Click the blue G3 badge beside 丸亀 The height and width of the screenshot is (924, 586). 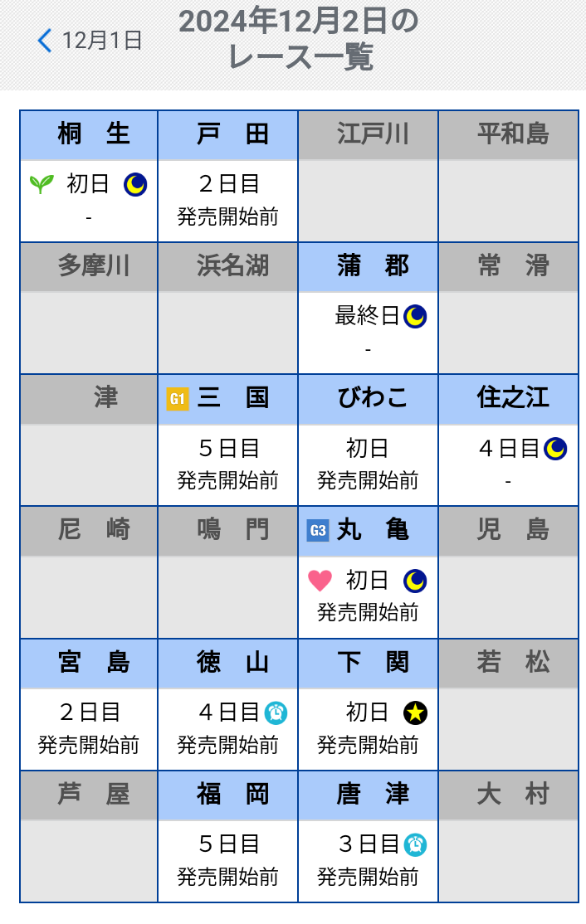[x=318, y=531]
